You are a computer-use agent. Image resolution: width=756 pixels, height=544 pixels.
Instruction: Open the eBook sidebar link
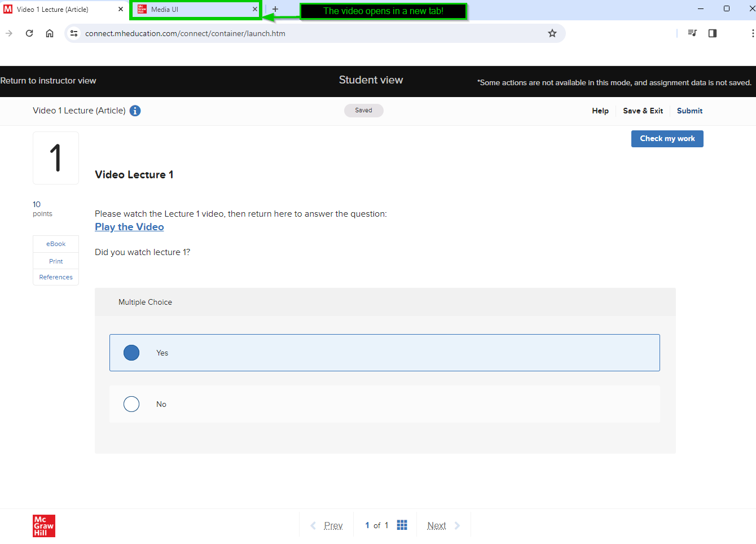(56, 244)
